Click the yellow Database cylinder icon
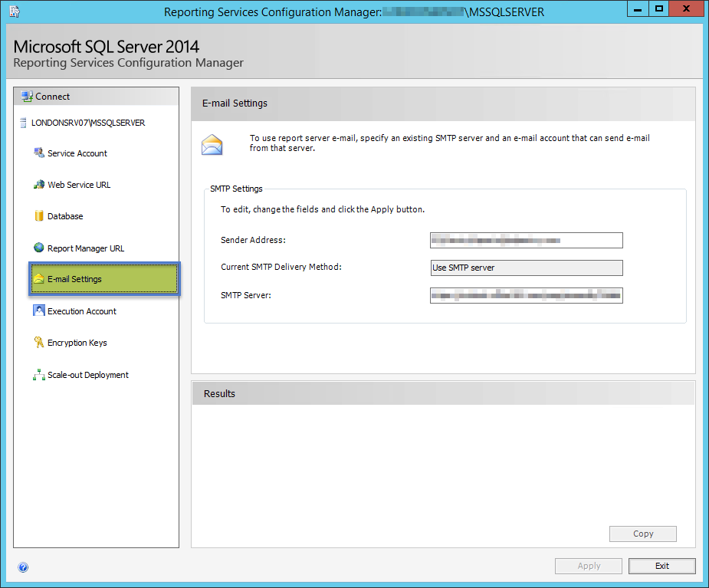Screen dimensions: 709x588 point(39,215)
